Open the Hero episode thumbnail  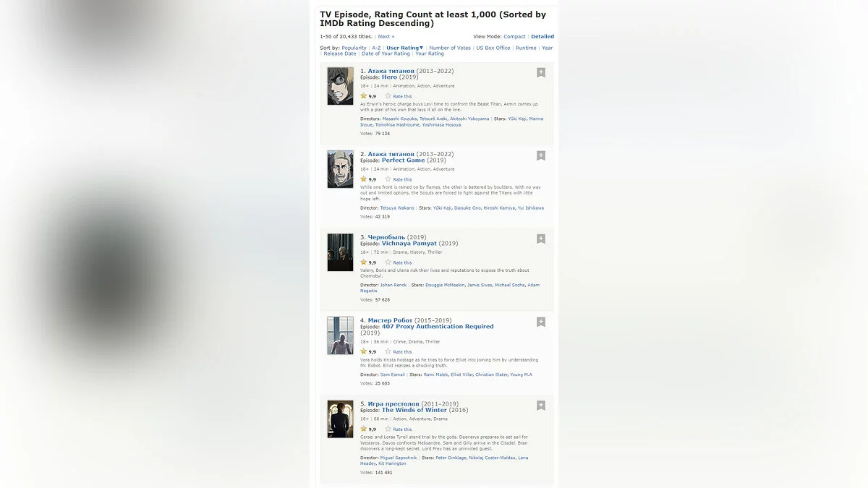tap(340, 86)
